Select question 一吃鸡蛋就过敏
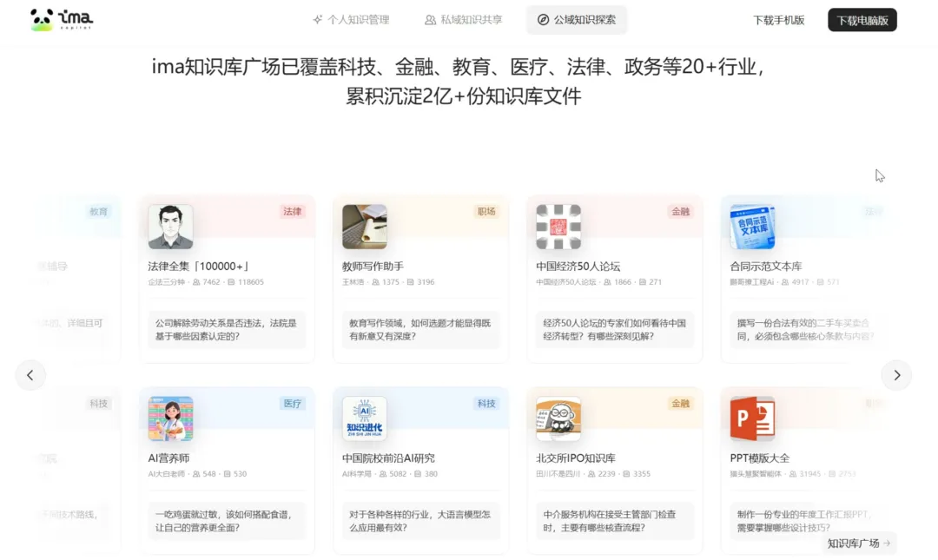 (227, 521)
